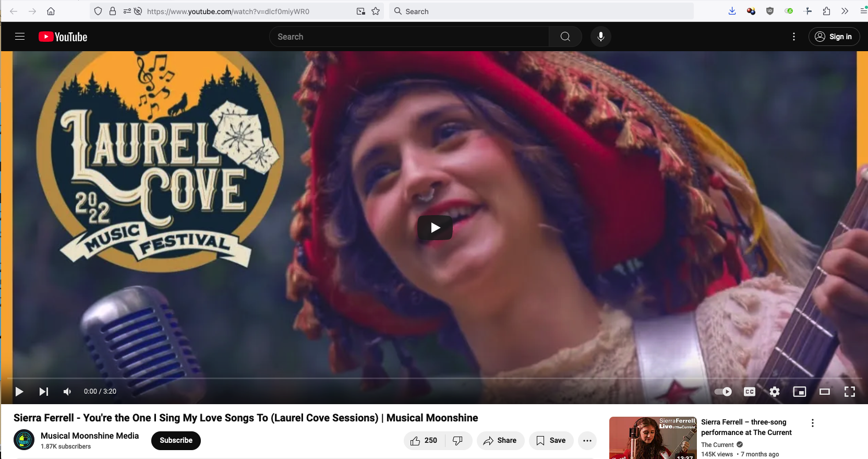View site security padlock info
This screenshot has width=868, height=459.
coord(113,11)
